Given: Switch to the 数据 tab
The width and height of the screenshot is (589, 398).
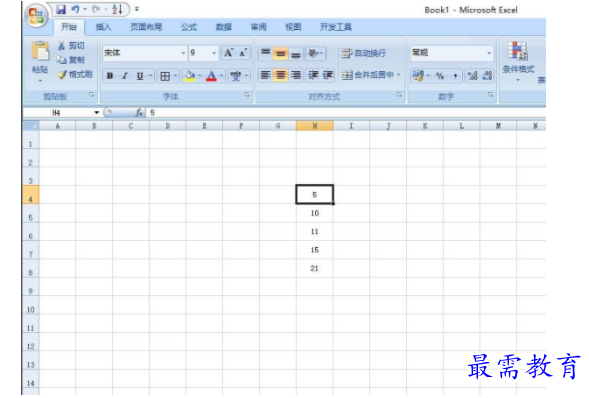Looking at the screenshot, I should click(x=224, y=27).
